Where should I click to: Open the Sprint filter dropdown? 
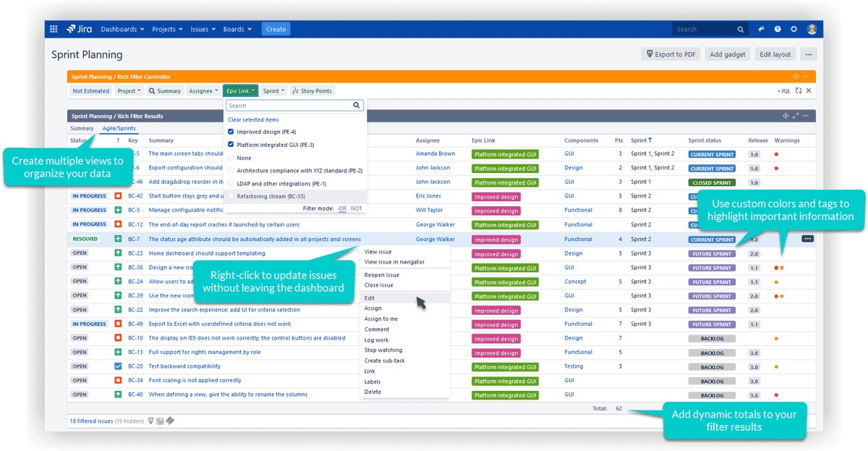click(x=273, y=91)
